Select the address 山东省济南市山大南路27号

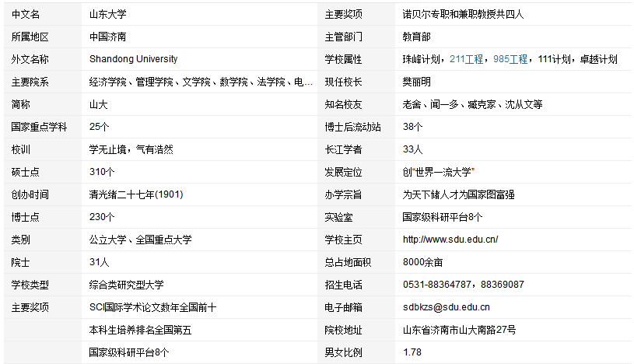click(459, 330)
